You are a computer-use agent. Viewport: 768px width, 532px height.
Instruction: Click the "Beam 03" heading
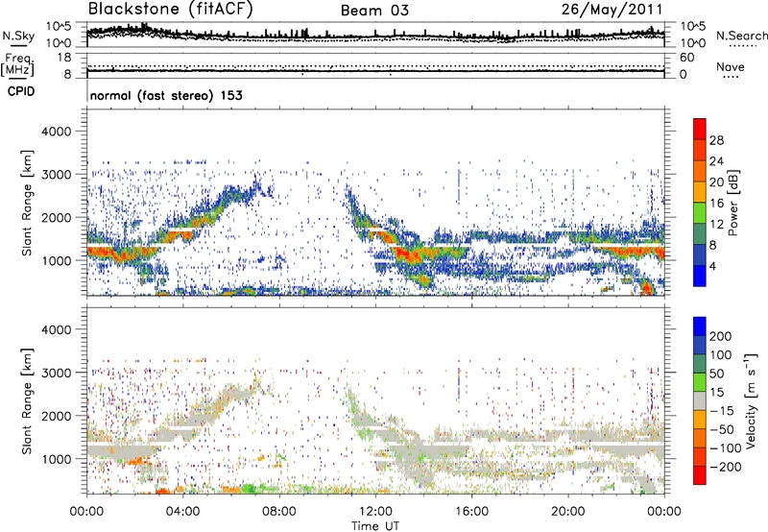click(374, 11)
